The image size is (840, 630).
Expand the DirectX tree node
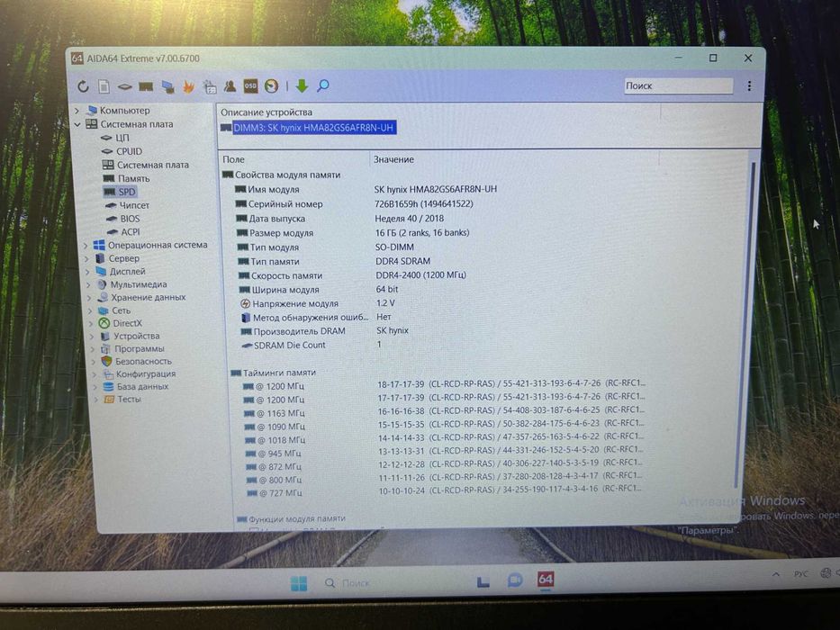click(x=92, y=324)
